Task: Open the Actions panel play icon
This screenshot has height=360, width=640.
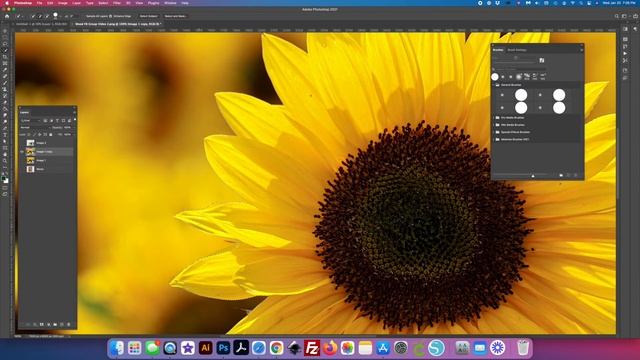Action: tap(625, 53)
